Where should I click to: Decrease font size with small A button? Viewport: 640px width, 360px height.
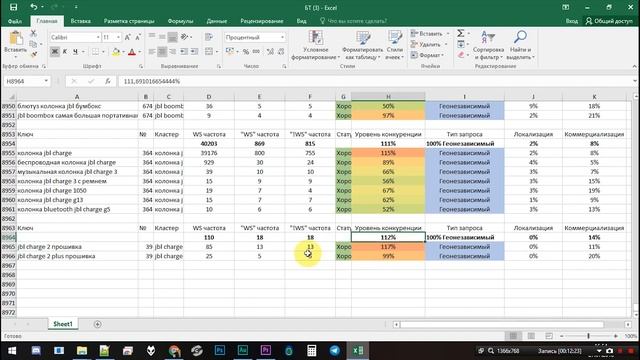(x=138, y=37)
